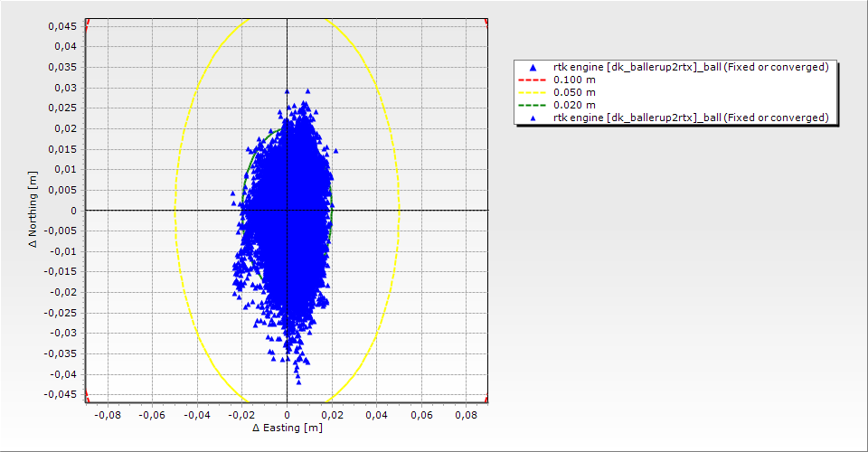This screenshot has height=452, width=868.
Task: Click the Δ Northing [m] axis title
Action: pyautogui.click(x=33, y=209)
